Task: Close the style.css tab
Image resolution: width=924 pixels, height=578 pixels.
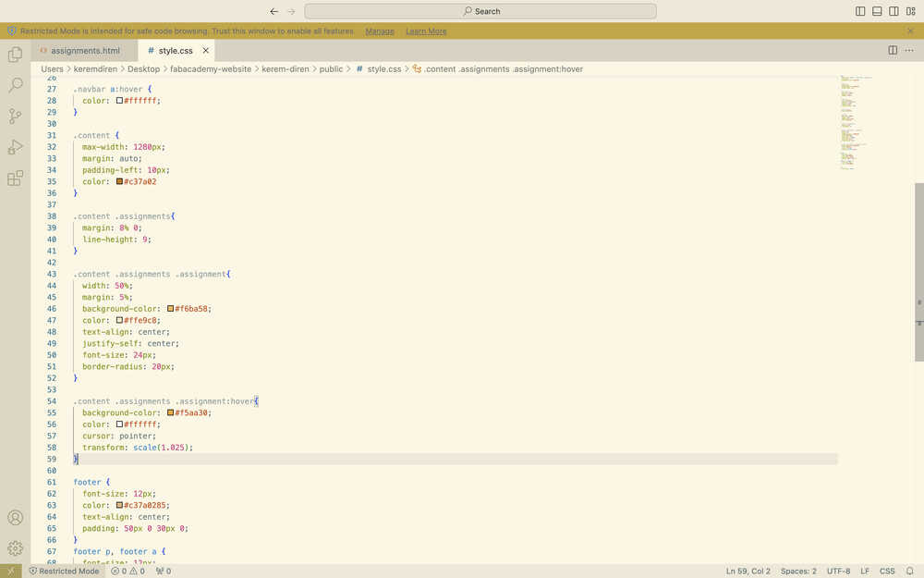Action: tap(206, 51)
